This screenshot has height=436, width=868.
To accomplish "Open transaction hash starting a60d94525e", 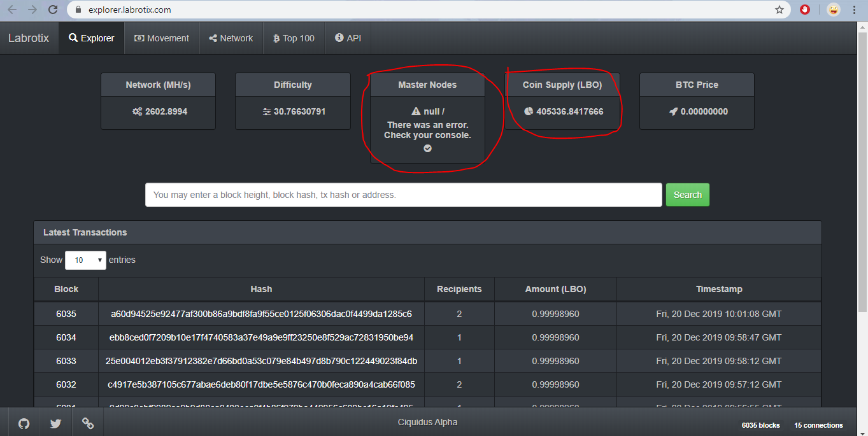I will coord(261,314).
